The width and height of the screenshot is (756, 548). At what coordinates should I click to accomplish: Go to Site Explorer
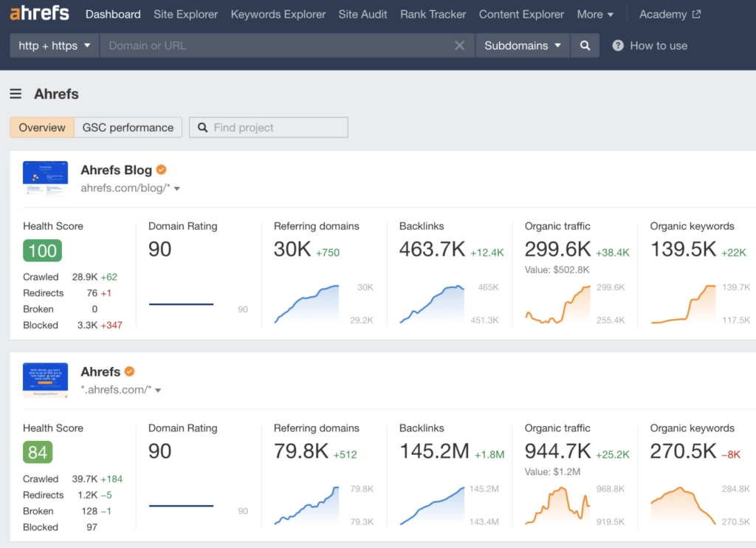click(186, 14)
